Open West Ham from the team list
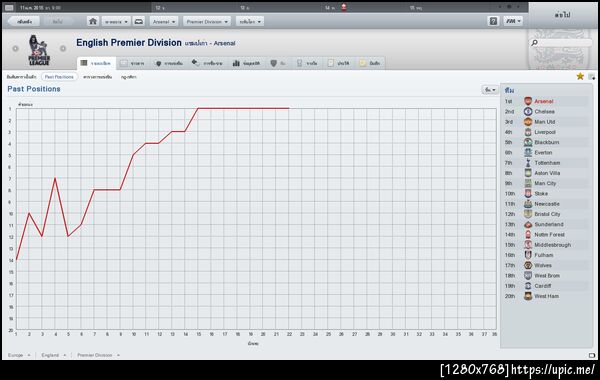 (546, 296)
